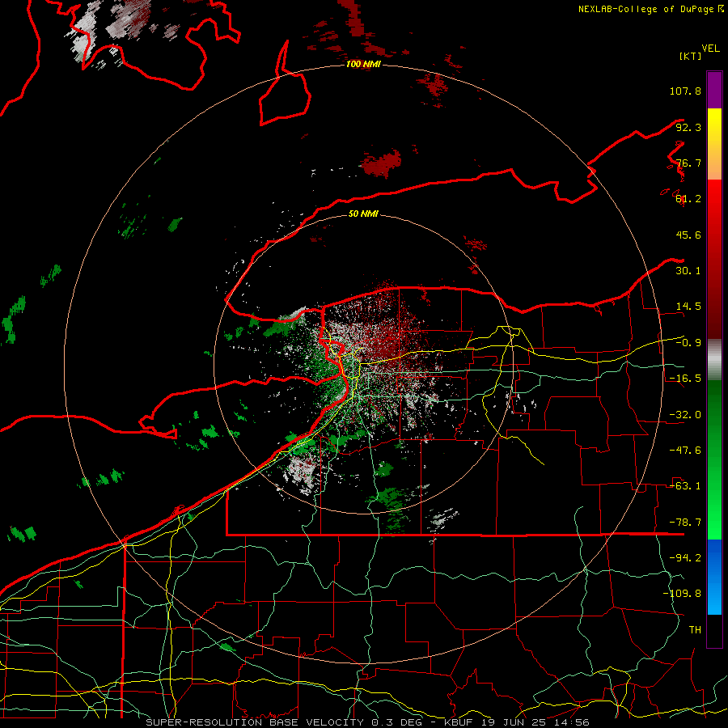The width and height of the screenshot is (728, 728).
Task: Select the 45.6 velocity scale value
Action: [x=688, y=235]
